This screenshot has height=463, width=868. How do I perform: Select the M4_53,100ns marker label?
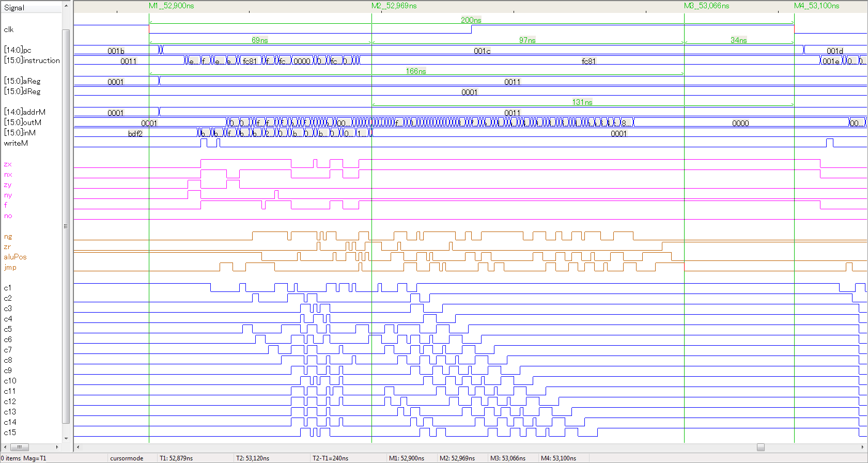(816, 6)
